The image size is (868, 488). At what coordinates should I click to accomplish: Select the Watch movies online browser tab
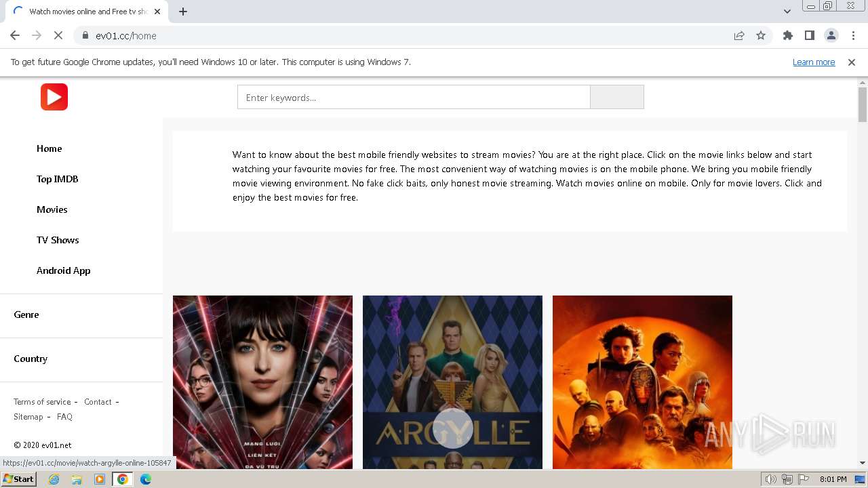pyautogui.click(x=88, y=12)
